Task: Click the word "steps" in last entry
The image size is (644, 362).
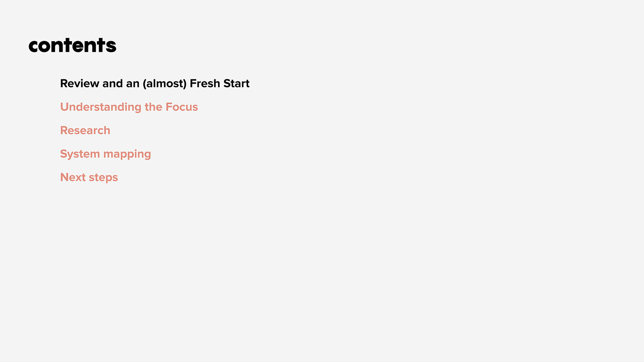Action: tap(103, 178)
